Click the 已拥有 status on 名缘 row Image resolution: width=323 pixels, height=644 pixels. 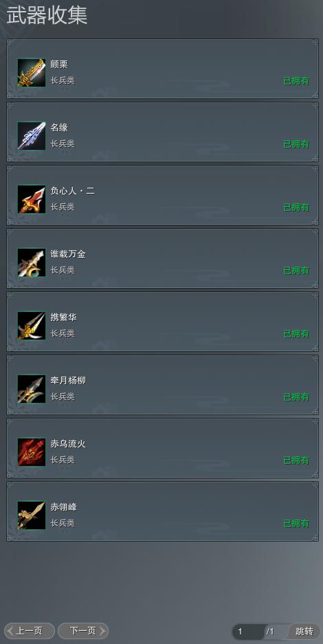296,144
